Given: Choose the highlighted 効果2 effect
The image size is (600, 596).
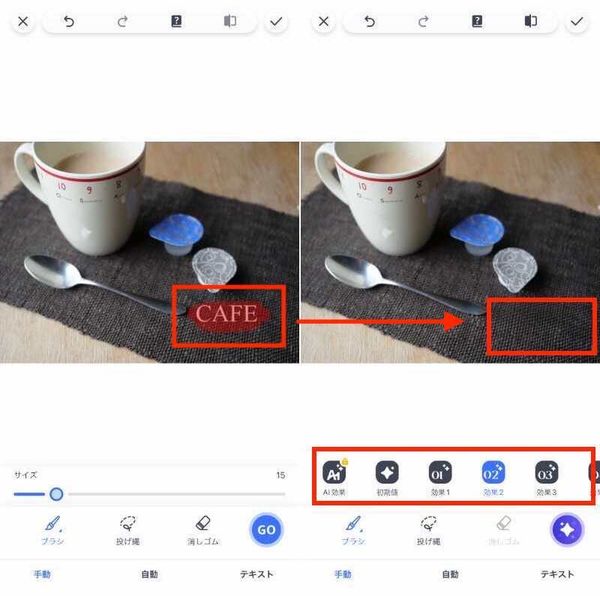Looking at the screenshot, I should click(493, 478).
